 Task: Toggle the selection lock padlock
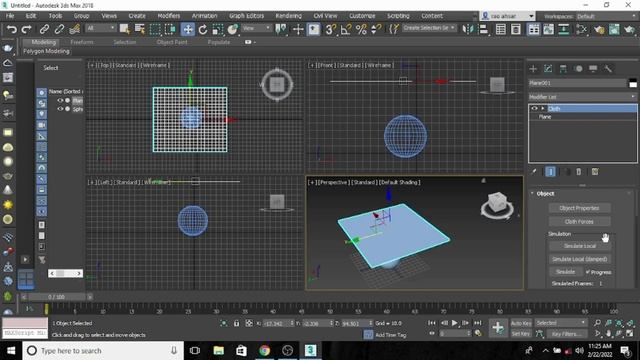point(236,323)
